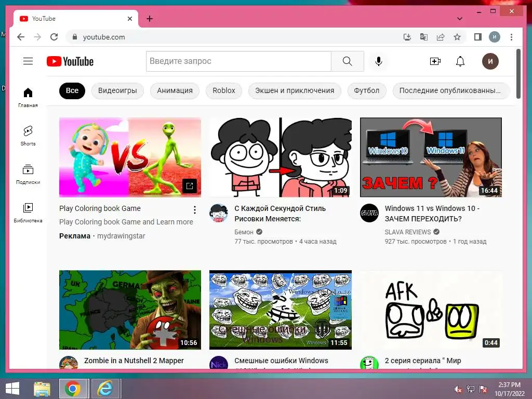Screen dimensions: 532x399
Task: Open channel Бемон
Action: (244, 232)
